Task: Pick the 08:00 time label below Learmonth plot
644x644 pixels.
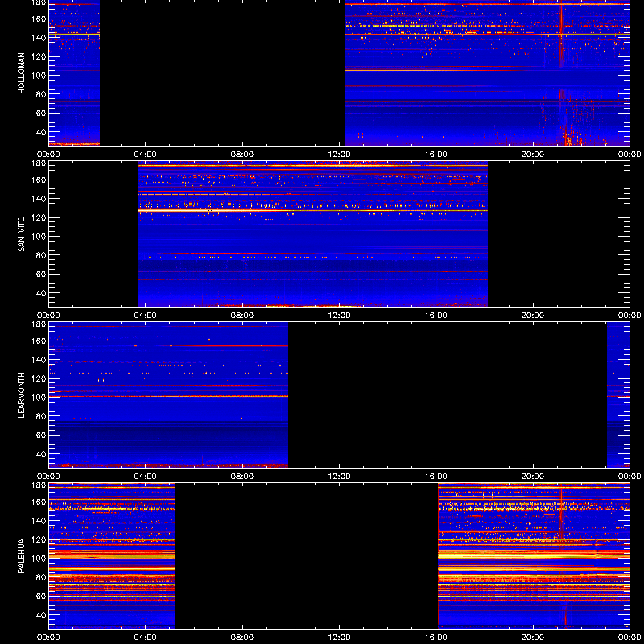Action: tap(242, 477)
